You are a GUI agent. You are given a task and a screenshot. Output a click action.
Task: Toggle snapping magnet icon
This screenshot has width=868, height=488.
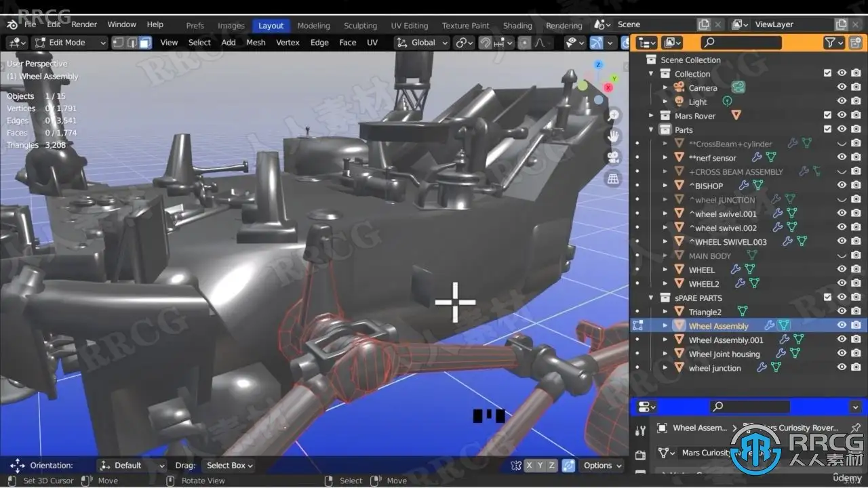(x=485, y=43)
